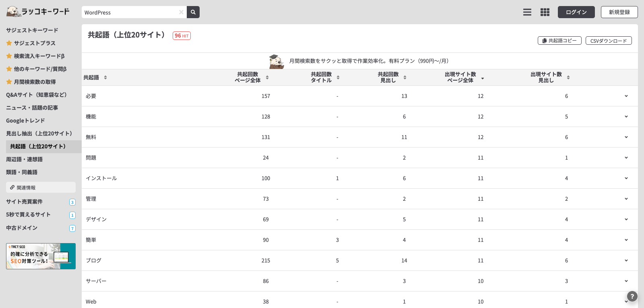The height and width of the screenshot is (308, 644).
Task: Open 月間検索数の取得 in the sidebar
Action: [x=31, y=82]
